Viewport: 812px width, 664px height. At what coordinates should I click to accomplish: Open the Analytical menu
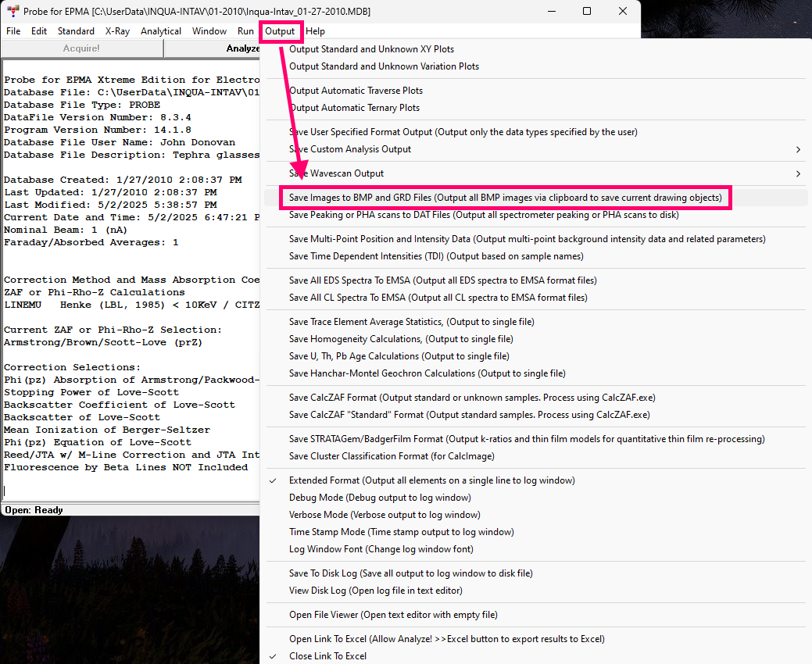pyautogui.click(x=160, y=31)
